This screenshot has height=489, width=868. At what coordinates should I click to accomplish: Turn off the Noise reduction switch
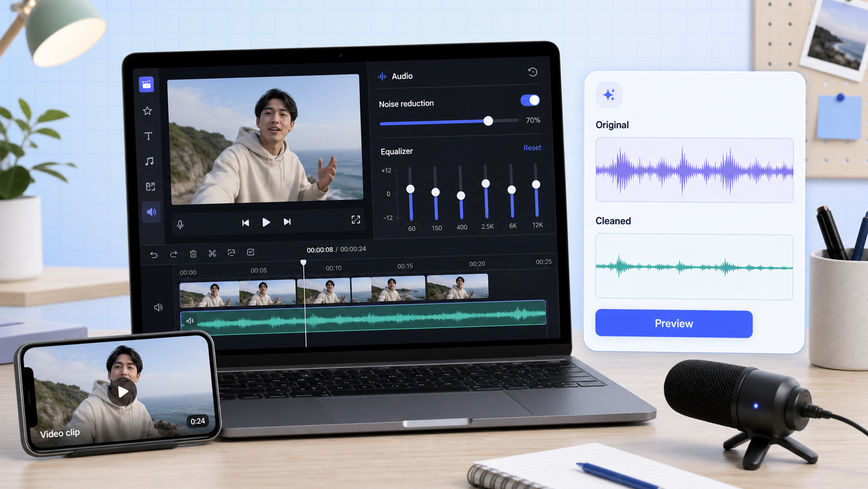click(x=530, y=100)
